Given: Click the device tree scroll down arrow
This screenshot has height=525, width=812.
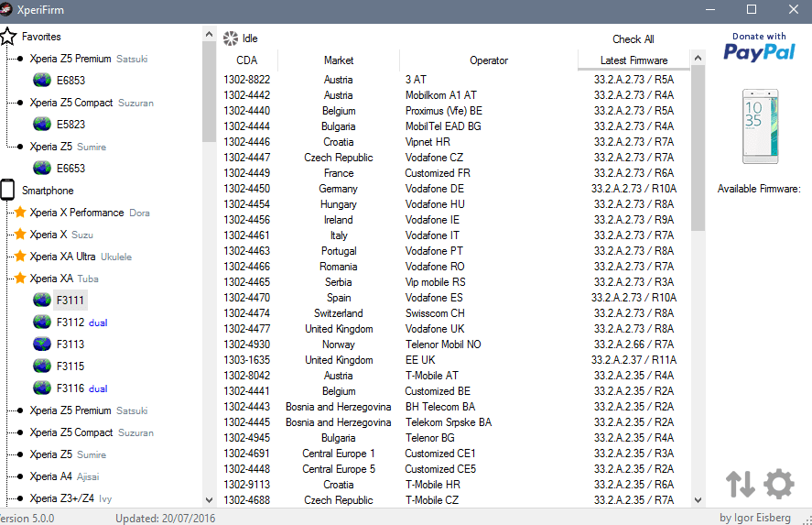Looking at the screenshot, I should tap(209, 500).
